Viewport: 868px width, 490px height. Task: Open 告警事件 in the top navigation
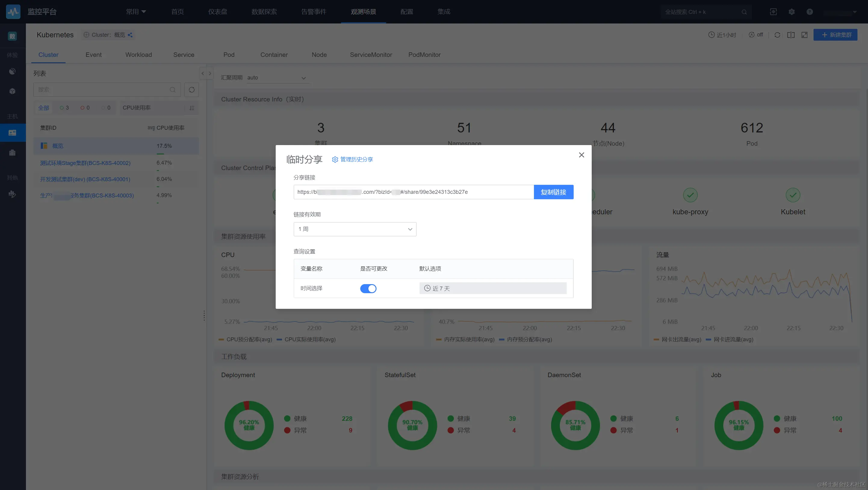(x=313, y=12)
